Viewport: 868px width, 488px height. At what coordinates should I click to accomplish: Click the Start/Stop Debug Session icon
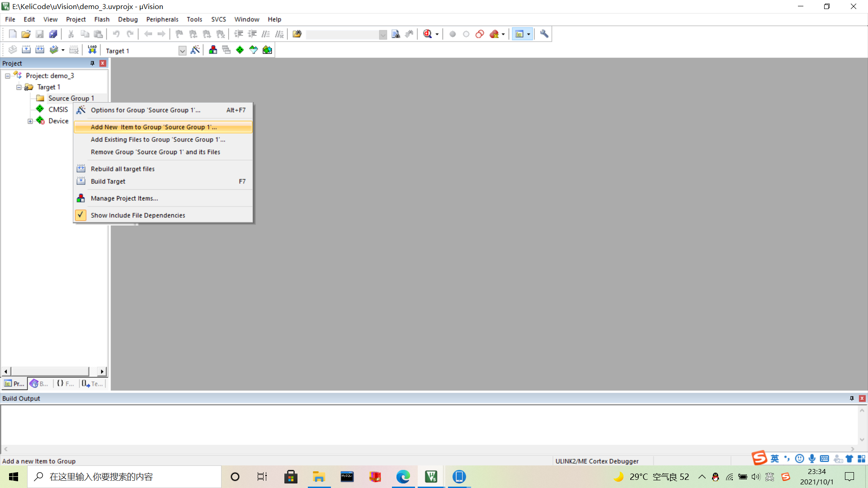427,34
